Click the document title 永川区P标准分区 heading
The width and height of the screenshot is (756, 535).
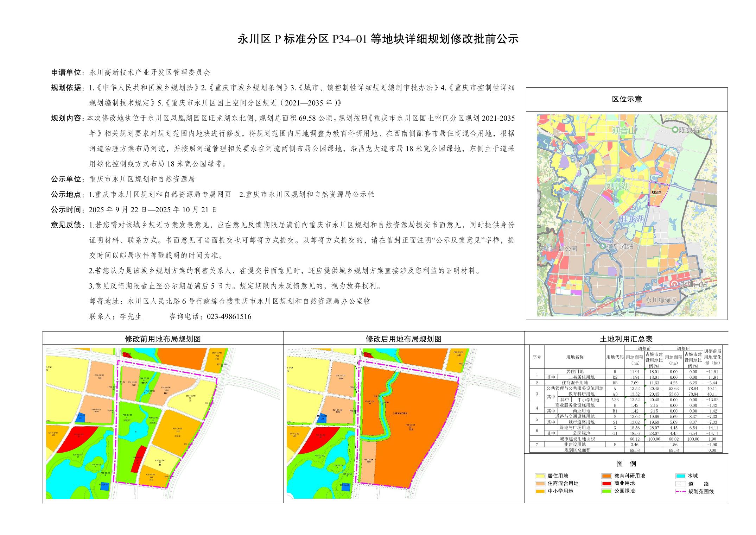pyautogui.click(x=378, y=39)
